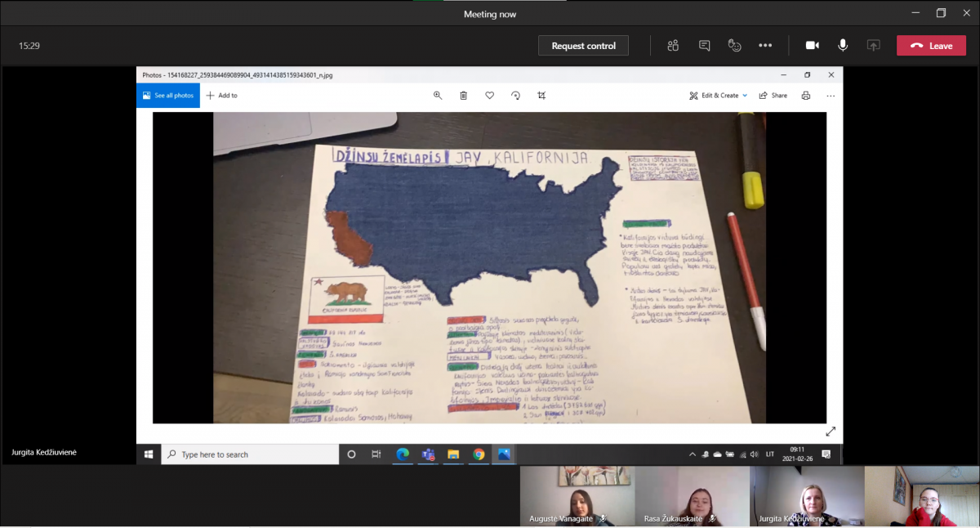
Task: Click the Photos delete trash icon
Action: 464,96
